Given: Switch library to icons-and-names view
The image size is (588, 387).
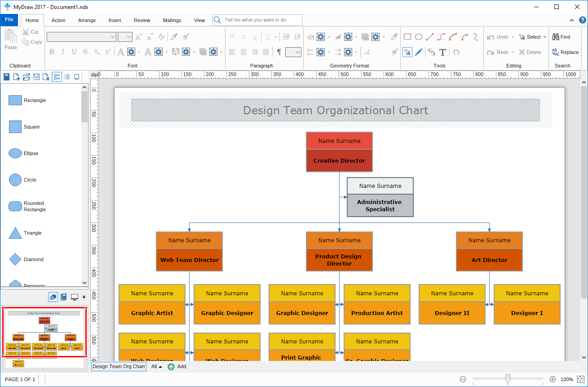Looking at the screenshot, I should pos(57,77).
